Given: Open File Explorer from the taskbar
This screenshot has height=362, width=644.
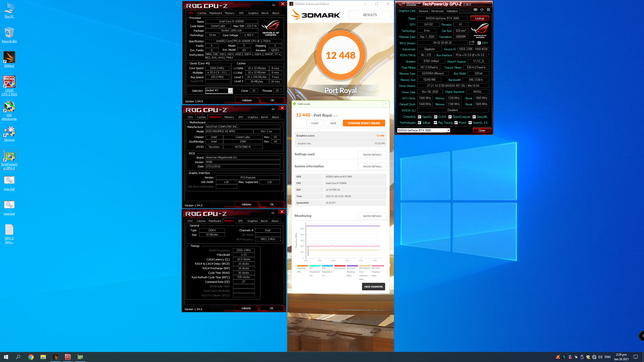Looking at the screenshot, I should pyautogui.click(x=43, y=357).
